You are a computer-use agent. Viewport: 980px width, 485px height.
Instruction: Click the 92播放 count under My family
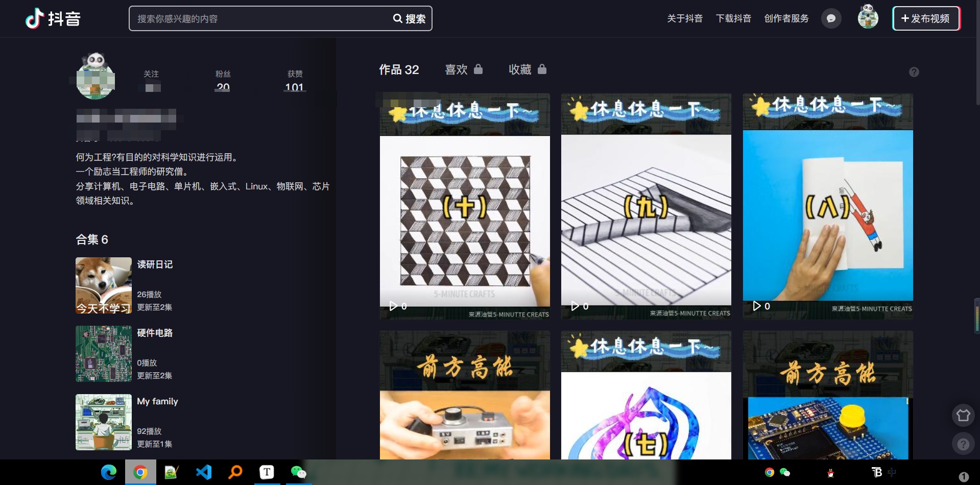(149, 431)
